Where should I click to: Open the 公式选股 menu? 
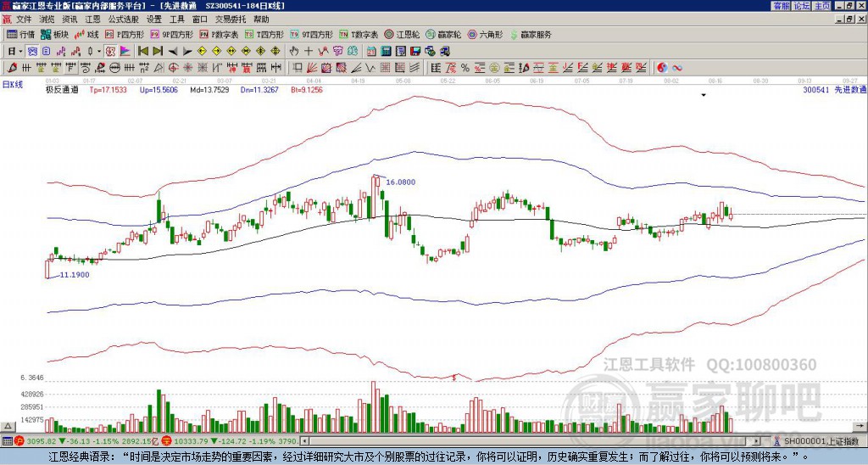point(124,20)
